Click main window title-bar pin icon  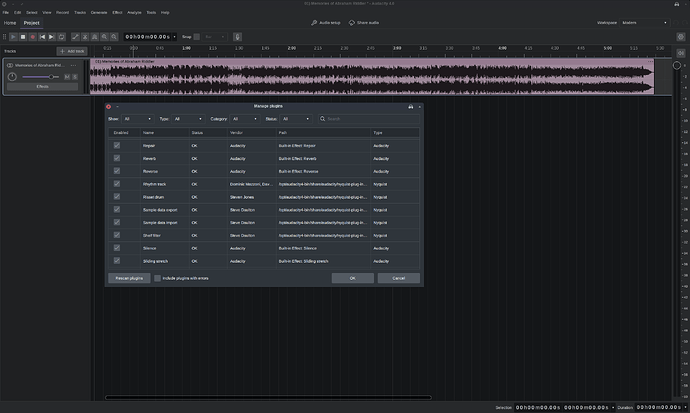click(x=676, y=4)
